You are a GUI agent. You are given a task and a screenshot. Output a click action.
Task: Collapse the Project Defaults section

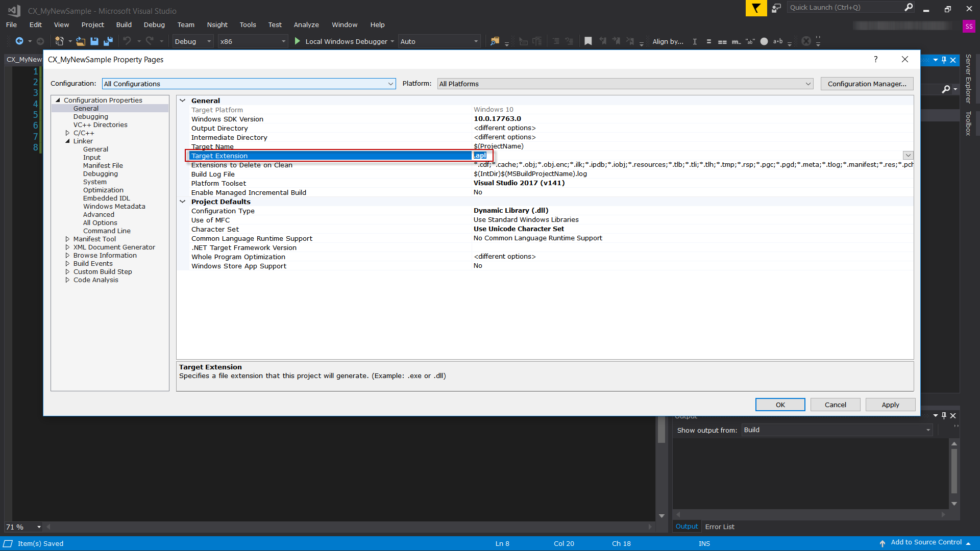coord(183,202)
